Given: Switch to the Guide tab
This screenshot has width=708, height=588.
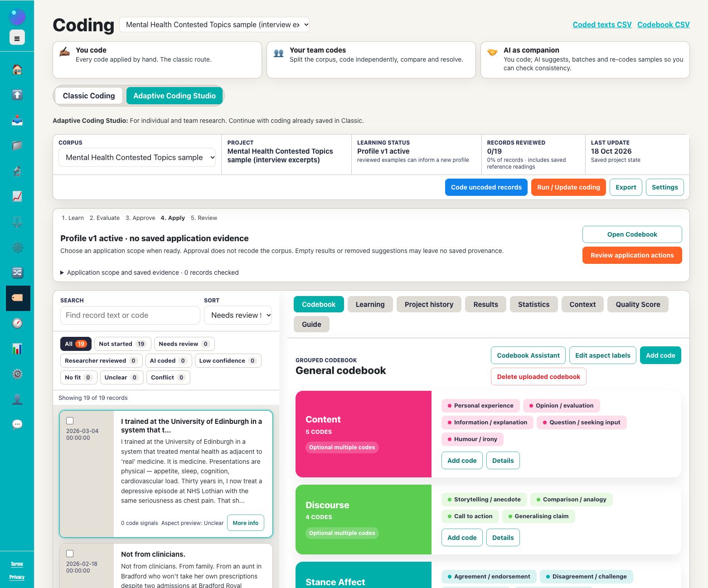Looking at the screenshot, I should [x=311, y=324].
